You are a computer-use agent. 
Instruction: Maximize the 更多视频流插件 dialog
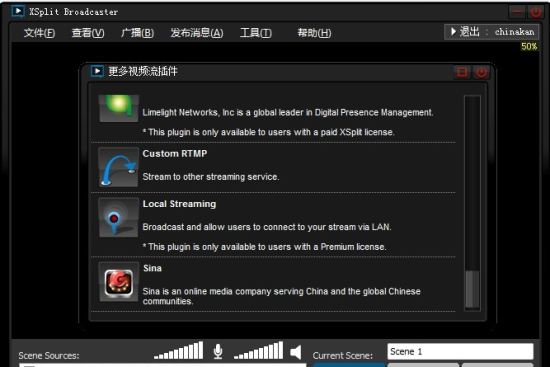point(462,72)
